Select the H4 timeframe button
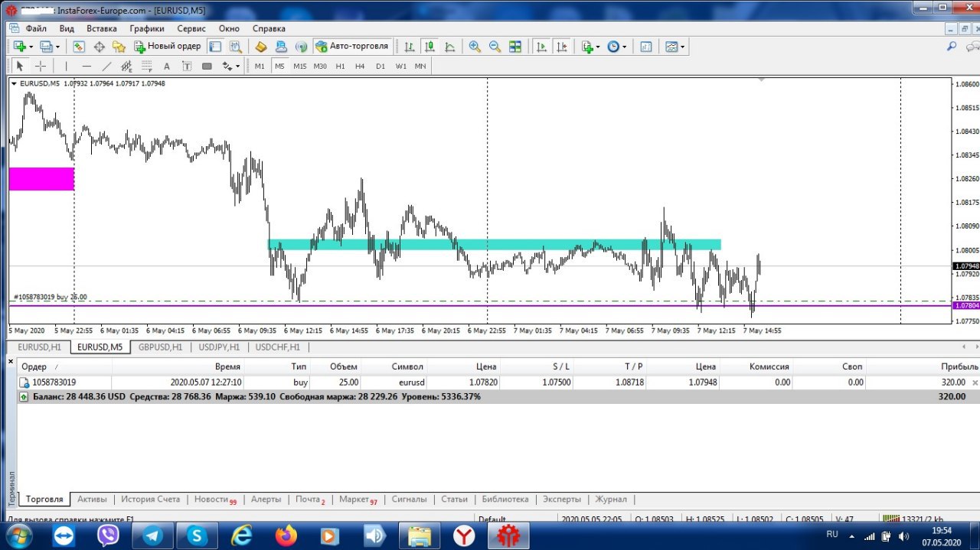The height and width of the screenshot is (550, 980). (360, 67)
